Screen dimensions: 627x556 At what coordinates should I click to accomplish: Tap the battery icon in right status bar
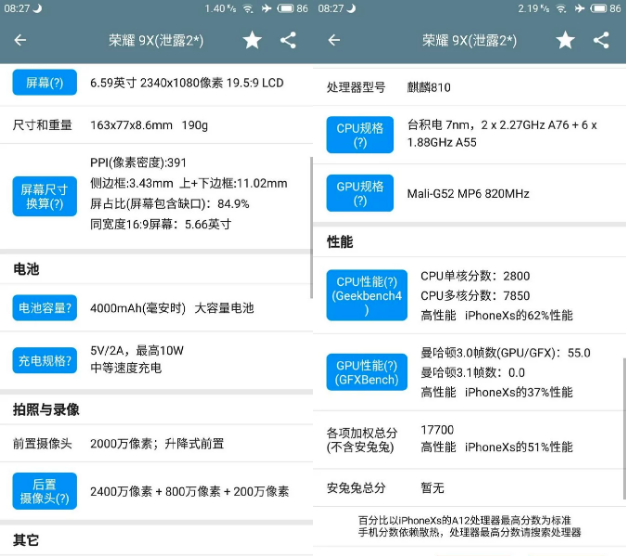[x=599, y=8]
